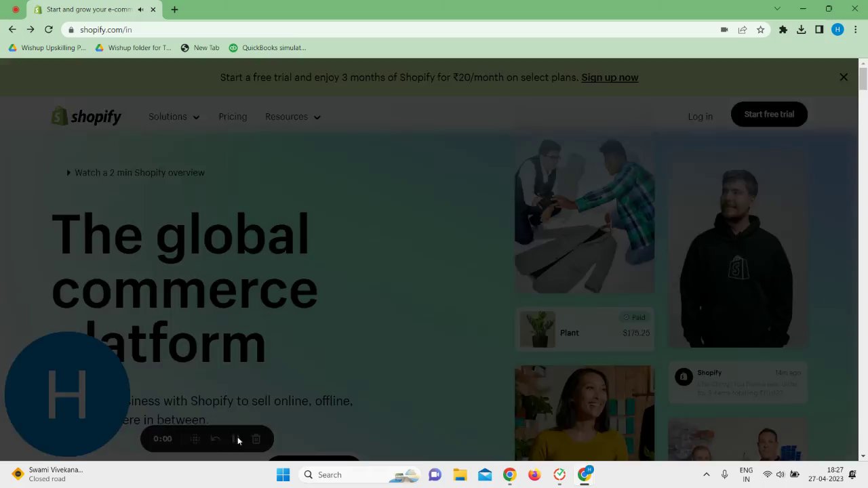Viewport: 868px width, 488px height.
Task: Close the Shopify browser tab
Action: 153,9
